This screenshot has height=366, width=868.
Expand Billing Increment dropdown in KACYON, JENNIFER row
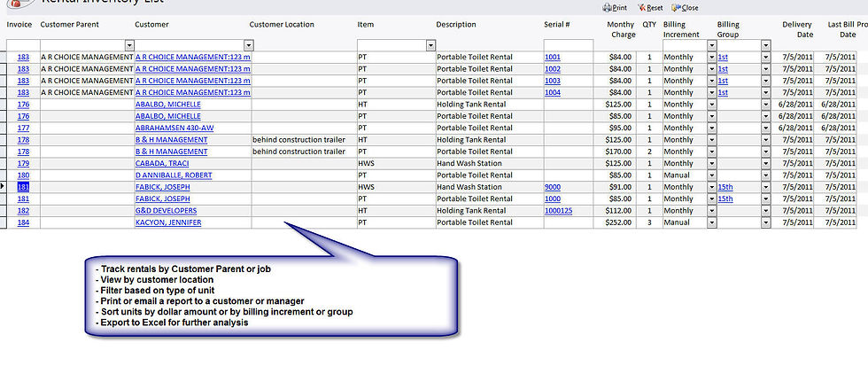click(711, 222)
